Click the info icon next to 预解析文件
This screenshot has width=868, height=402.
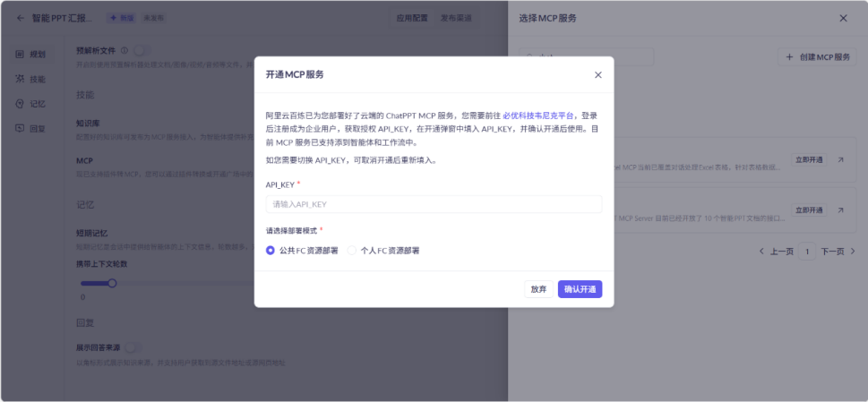[124, 51]
